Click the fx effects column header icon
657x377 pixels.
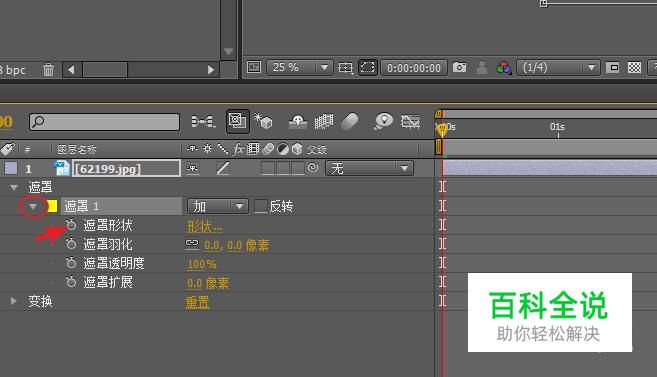238,149
